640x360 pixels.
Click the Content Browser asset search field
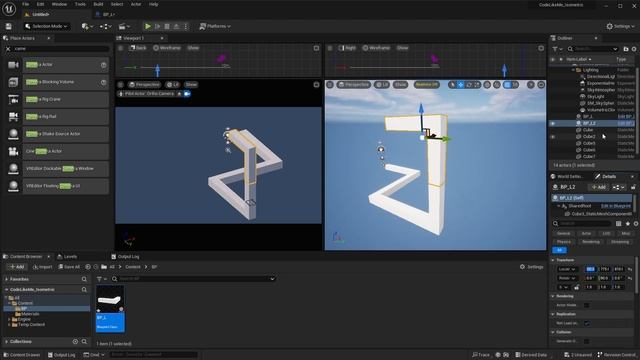coord(194,279)
